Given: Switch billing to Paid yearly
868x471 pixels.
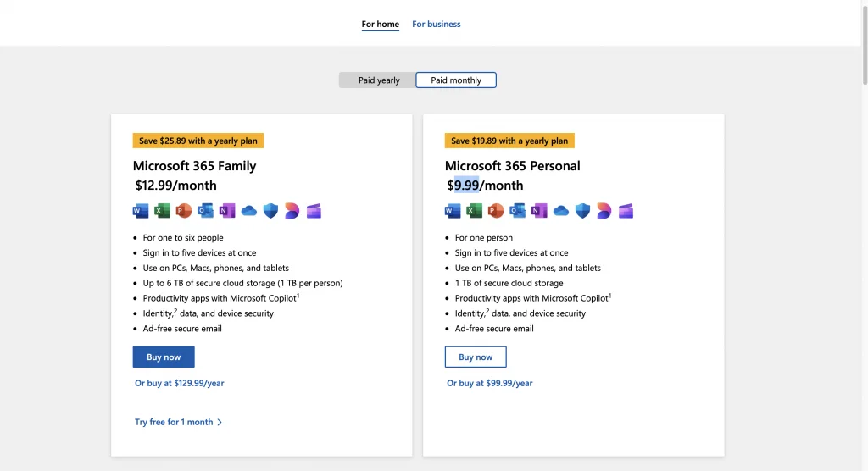Looking at the screenshot, I should pos(379,80).
